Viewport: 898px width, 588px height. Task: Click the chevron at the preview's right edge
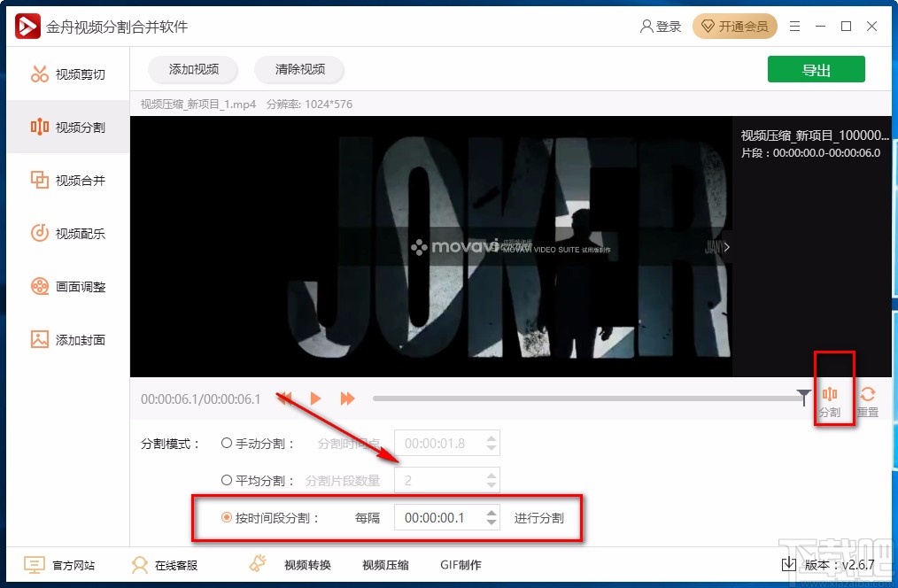tap(726, 247)
